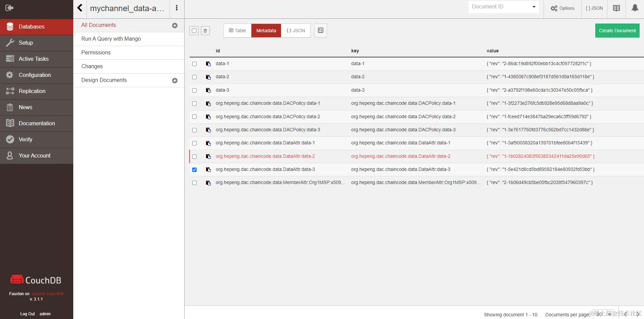644x319 pixels.
Task: Click the rev value of data-3 row
Action: tap(539, 90)
